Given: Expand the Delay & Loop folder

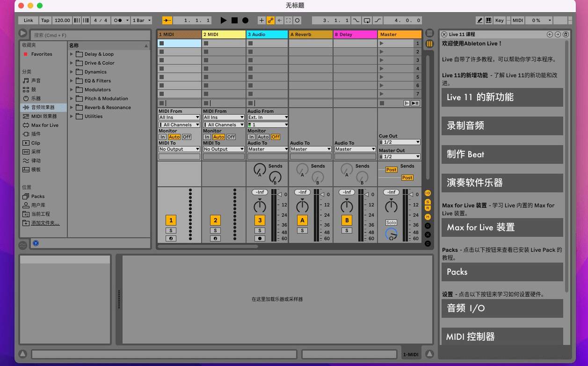Looking at the screenshot, I should pyautogui.click(x=72, y=54).
